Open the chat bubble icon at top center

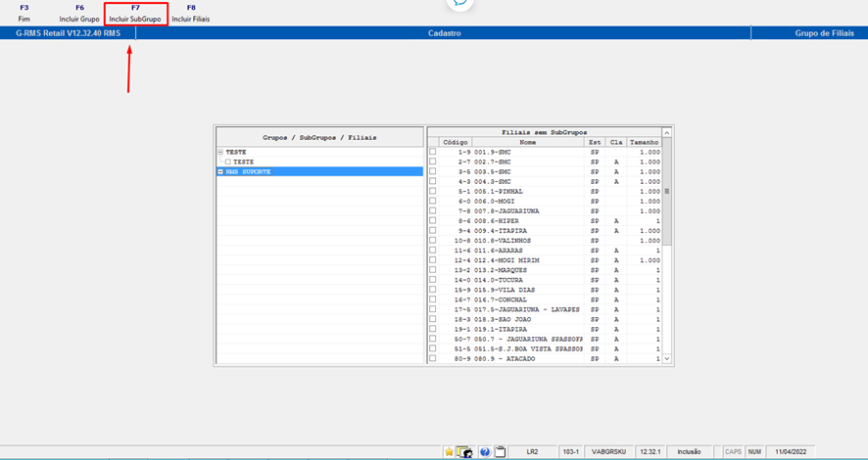point(460,3)
